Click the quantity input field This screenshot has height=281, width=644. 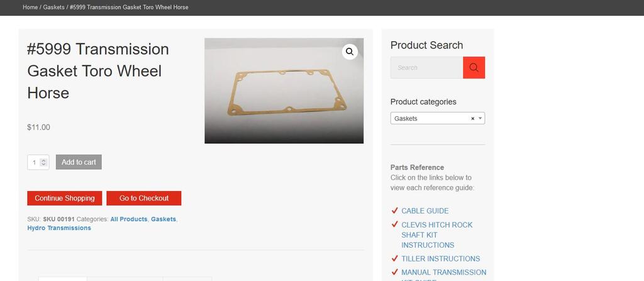[x=38, y=162]
